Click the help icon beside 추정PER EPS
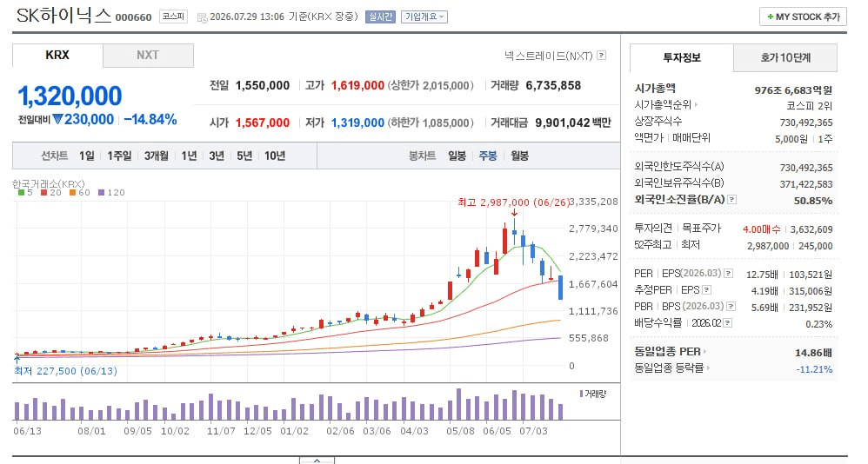The height and width of the screenshot is (464, 868). [x=706, y=290]
